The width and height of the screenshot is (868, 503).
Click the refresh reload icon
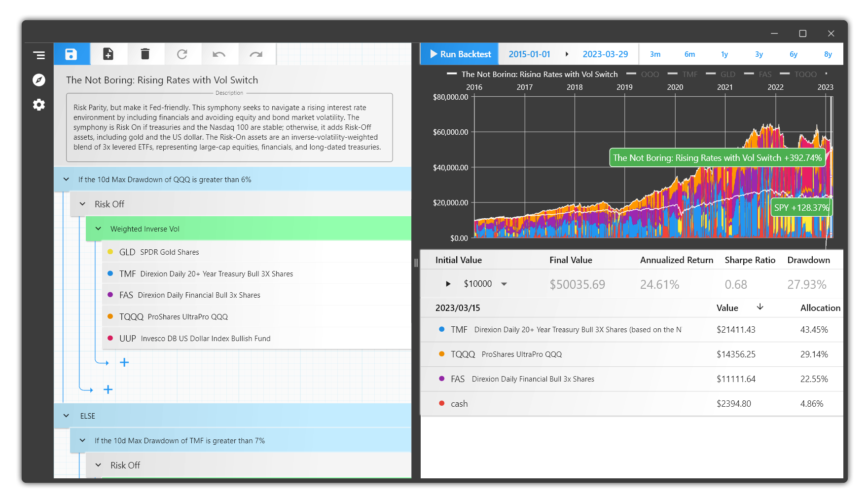(182, 54)
